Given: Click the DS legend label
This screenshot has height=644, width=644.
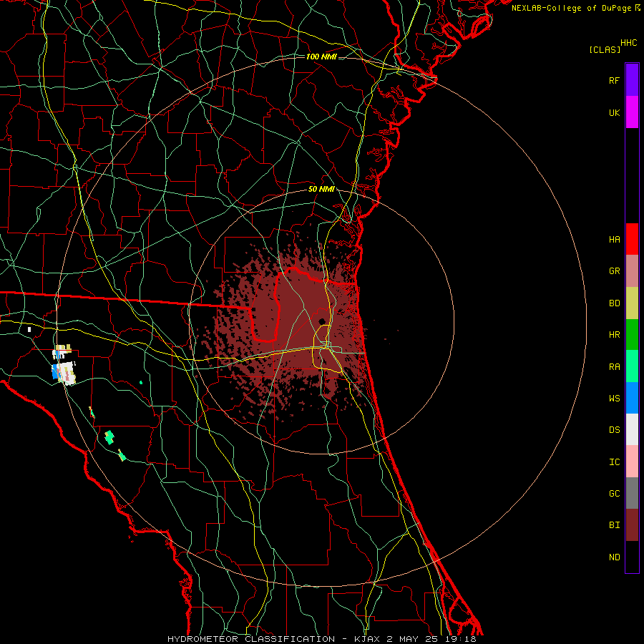Looking at the screenshot, I should [x=614, y=430].
